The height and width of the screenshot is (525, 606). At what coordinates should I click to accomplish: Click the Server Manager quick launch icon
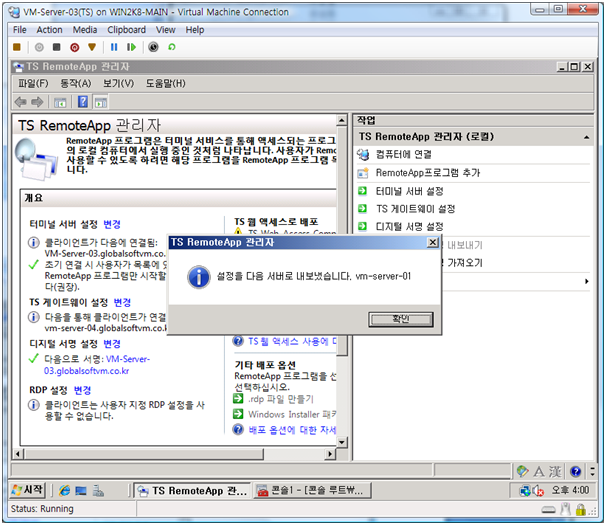[x=98, y=491]
